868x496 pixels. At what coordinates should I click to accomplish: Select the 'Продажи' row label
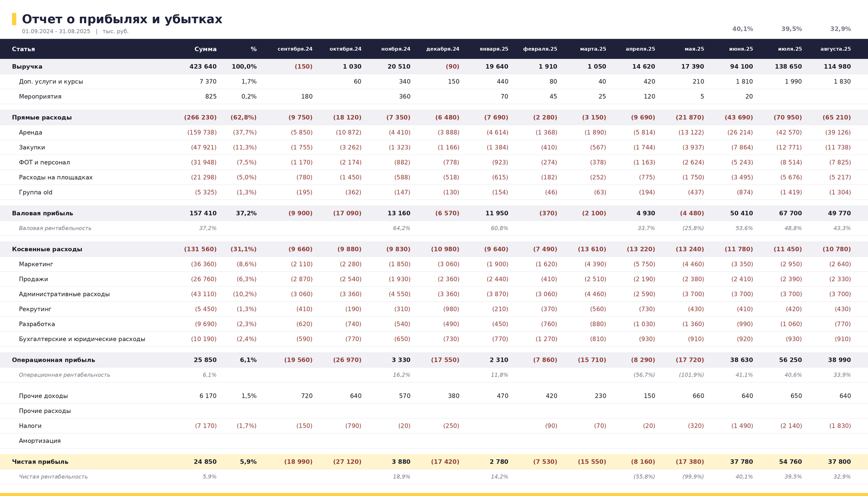coord(34,279)
